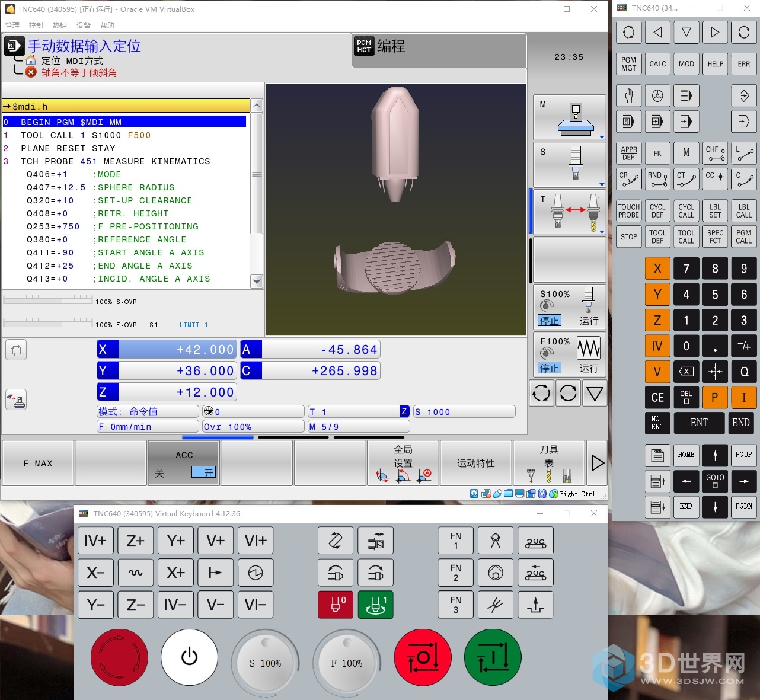Click the HOME key on keypad
The width and height of the screenshot is (760, 700).
click(x=686, y=455)
